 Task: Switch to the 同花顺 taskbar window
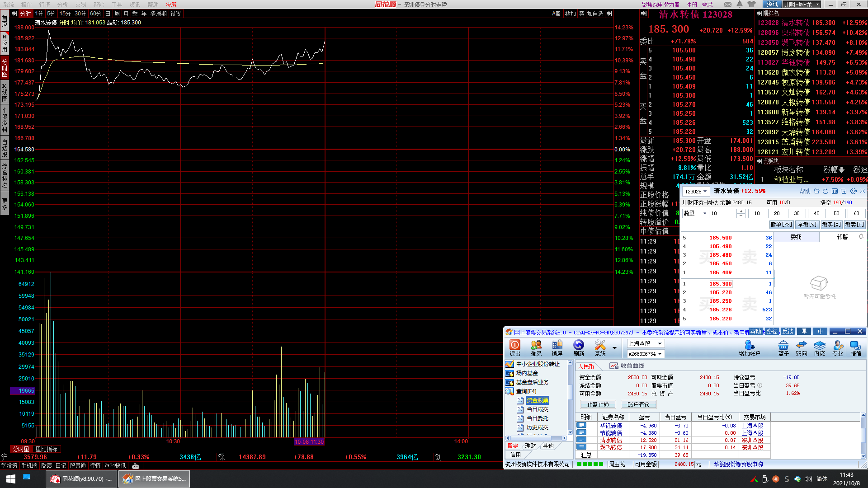(x=81, y=479)
